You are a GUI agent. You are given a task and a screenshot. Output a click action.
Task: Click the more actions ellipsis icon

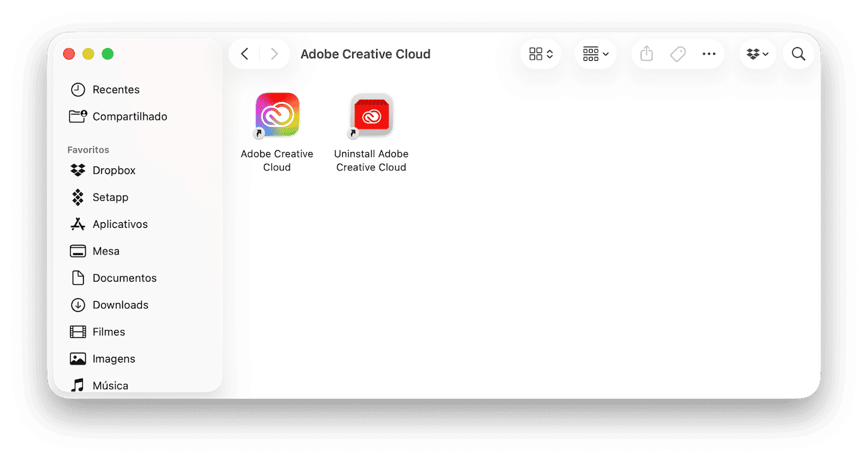pyautogui.click(x=709, y=54)
